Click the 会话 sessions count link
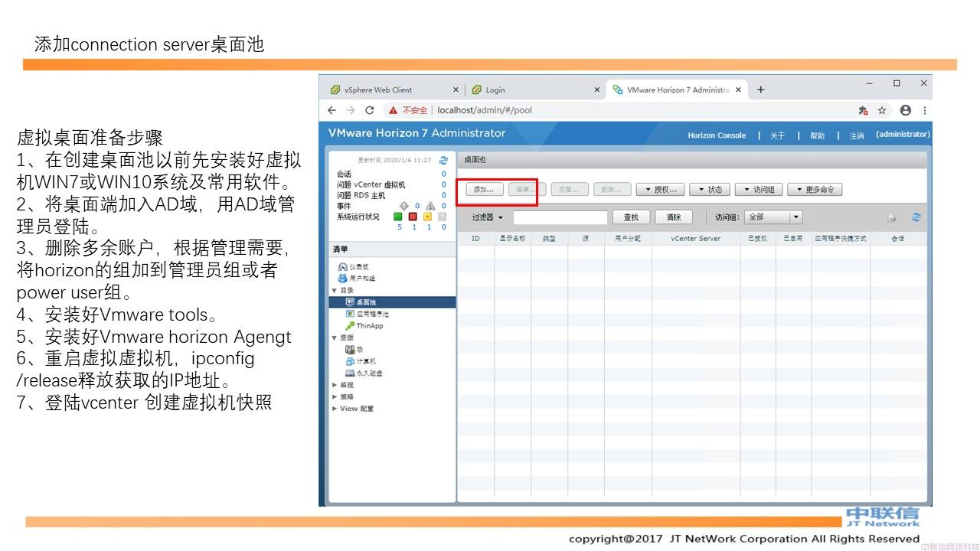Viewport: 980px width, 551px height. pyautogui.click(x=443, y=174)
